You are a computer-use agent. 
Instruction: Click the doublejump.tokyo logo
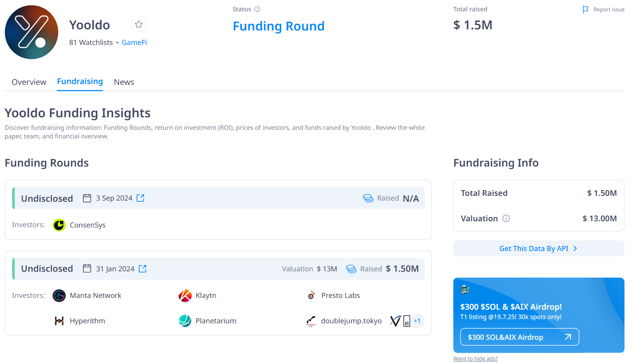coord(311,321)
